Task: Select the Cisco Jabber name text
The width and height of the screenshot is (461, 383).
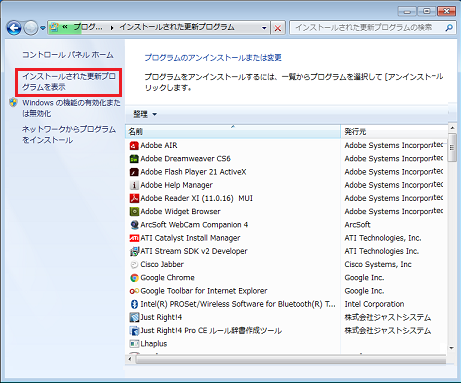Action: point(162,265)
